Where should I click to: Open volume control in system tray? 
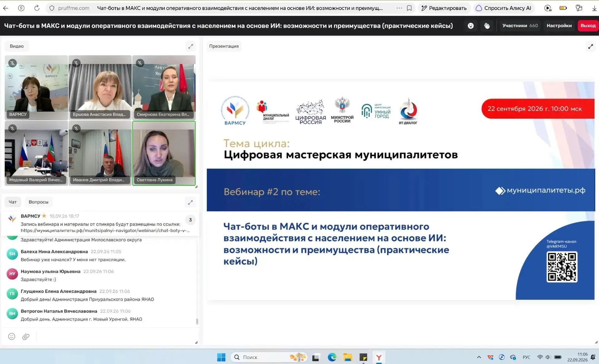tap(548, 357)
